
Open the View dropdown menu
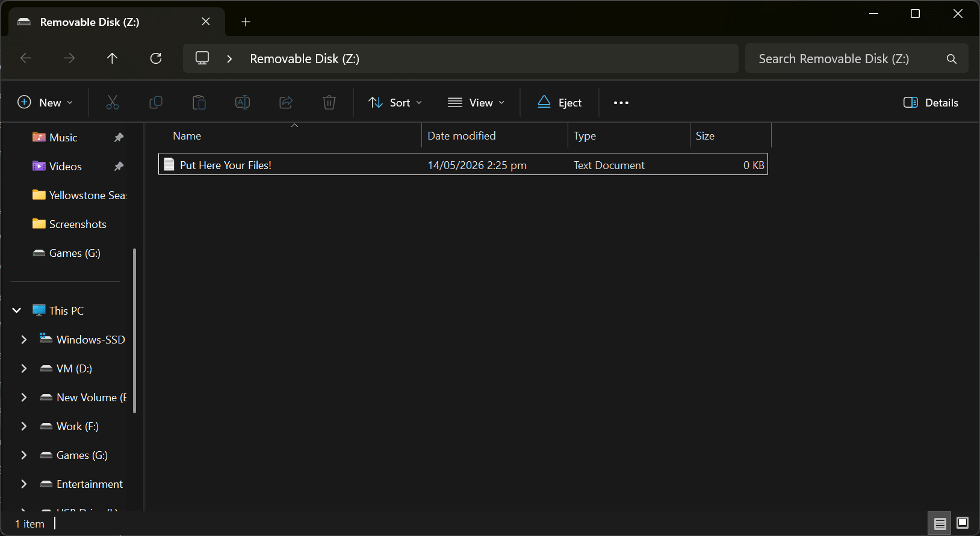coord(476,103)
